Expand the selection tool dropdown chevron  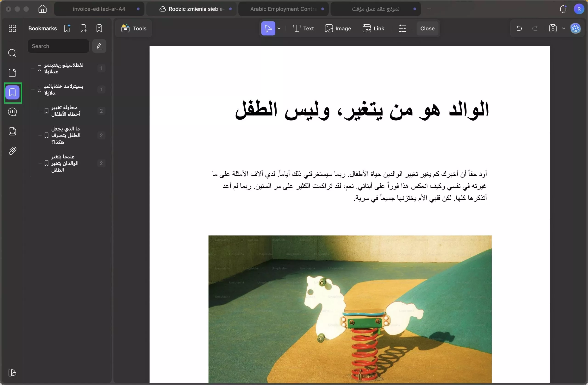(279, 28)
